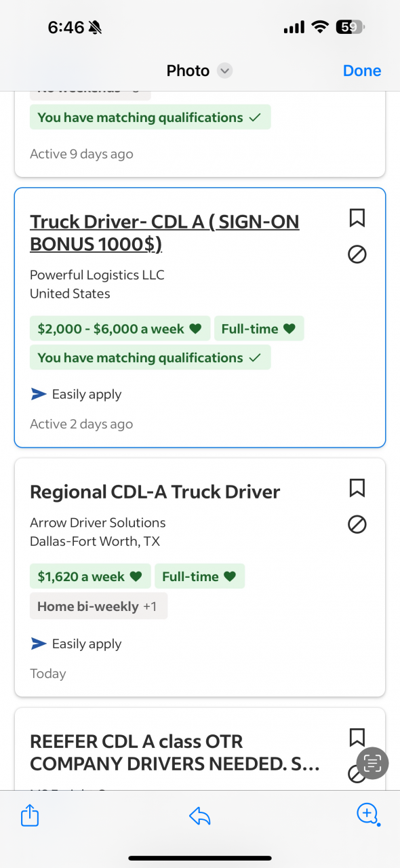Viewport: 400px width, 868px height.
Task: Open the REEFER CDL A OTR drivers listing
Action: click(175, 753)
